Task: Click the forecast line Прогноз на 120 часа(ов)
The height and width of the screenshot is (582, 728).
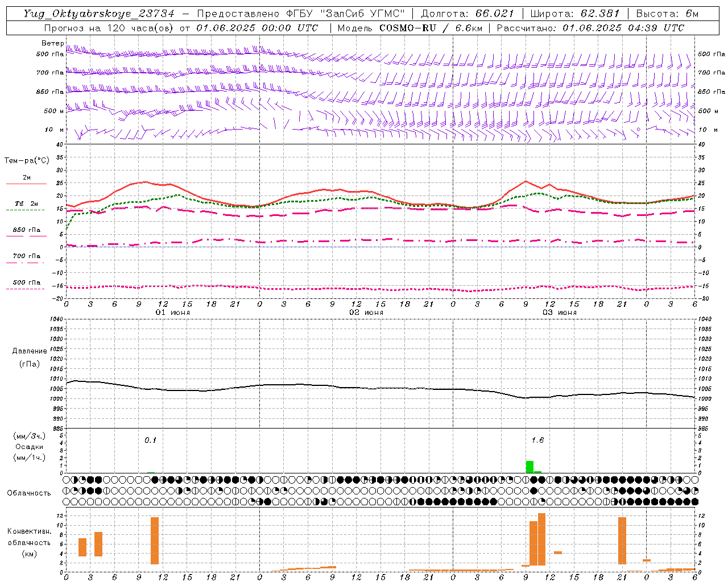Action: [109, 28]
